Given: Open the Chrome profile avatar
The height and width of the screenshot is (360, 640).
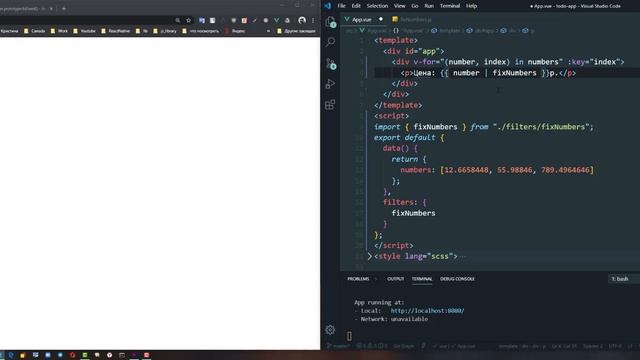Looking at the screenshot, I should tap(302, 20).
